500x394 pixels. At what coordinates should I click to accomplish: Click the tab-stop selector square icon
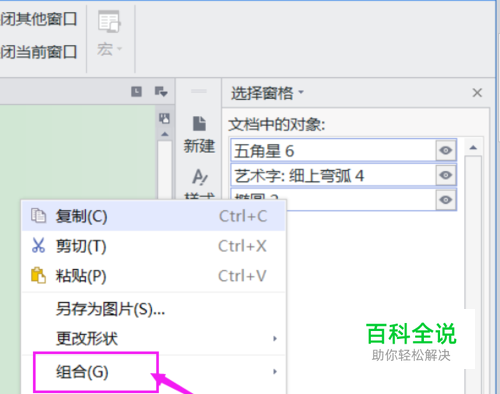click(136, 91)
